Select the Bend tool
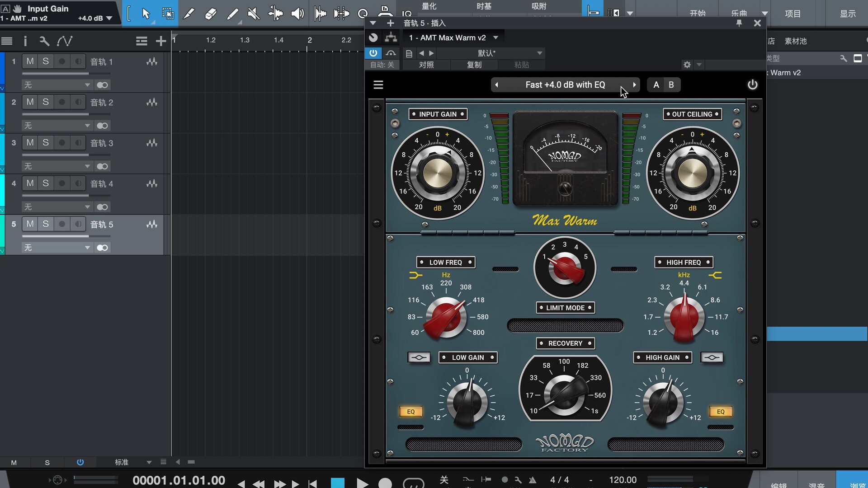The width and height of the screenshot is (868, 488). point(275,14)
